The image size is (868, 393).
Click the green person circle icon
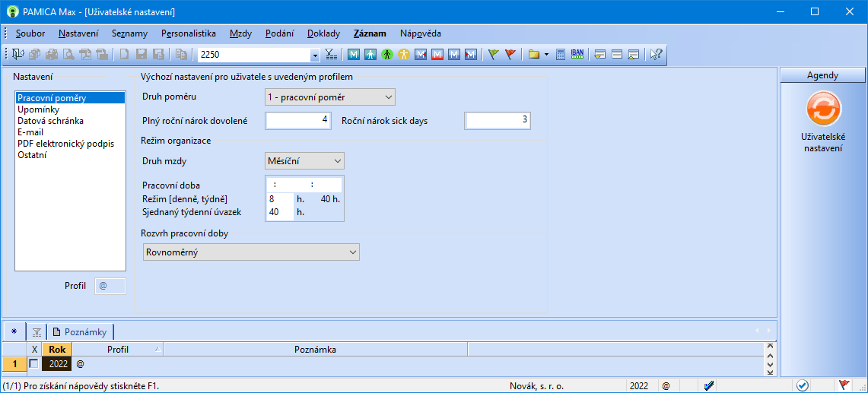tap(387, 55)
